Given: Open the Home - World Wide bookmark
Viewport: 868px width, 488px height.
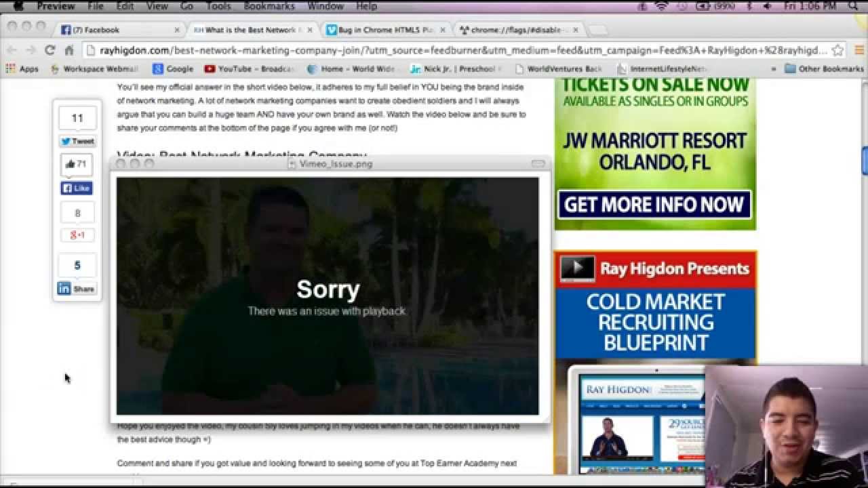Looking at the screenshot, I should (x=351, y=68).
